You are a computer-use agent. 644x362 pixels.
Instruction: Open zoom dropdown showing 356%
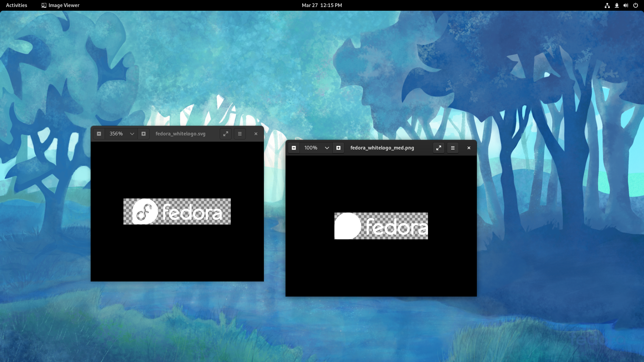click(132, 134)
